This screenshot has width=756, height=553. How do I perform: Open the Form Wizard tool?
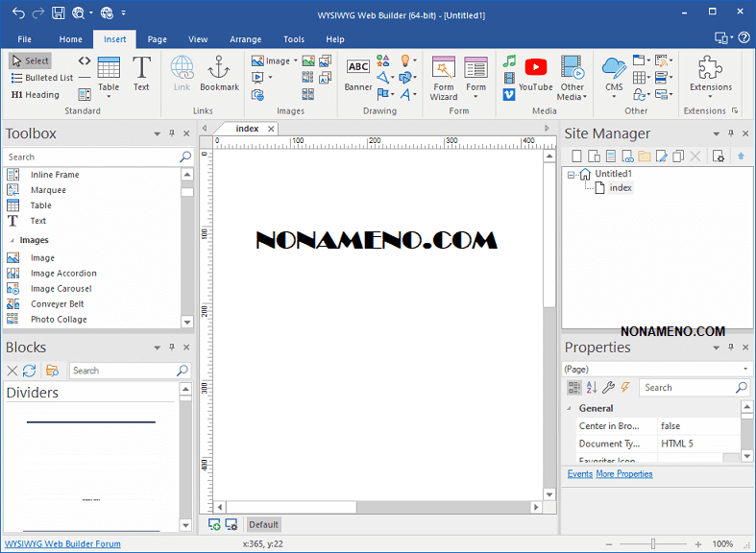tap(444, 77)
